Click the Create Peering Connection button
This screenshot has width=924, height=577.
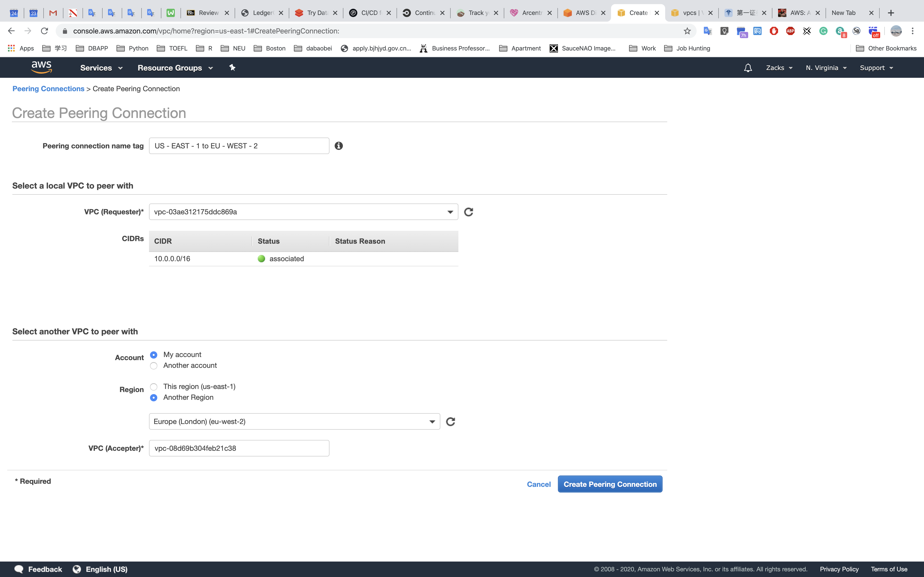point(610,484)
